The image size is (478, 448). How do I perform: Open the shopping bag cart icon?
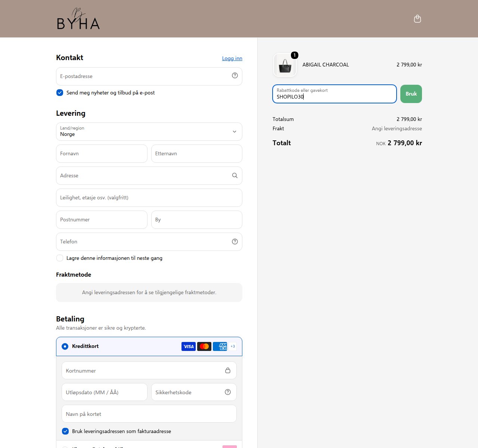click(418, 19)
